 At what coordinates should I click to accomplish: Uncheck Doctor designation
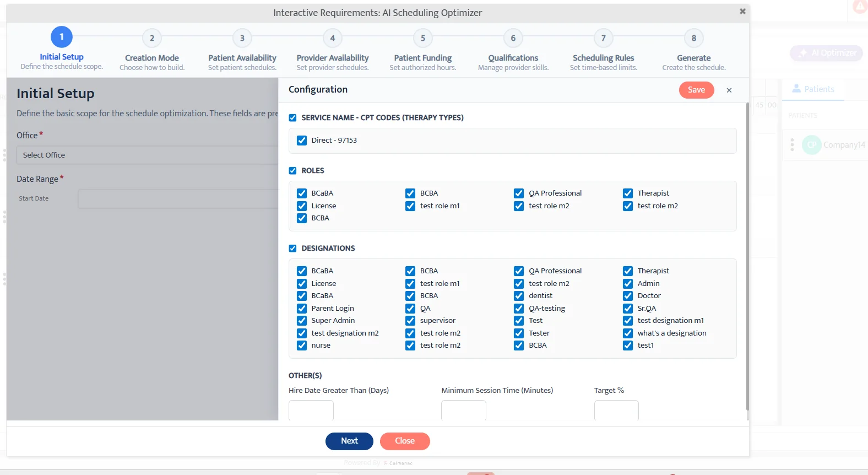(x=628, y=296)
